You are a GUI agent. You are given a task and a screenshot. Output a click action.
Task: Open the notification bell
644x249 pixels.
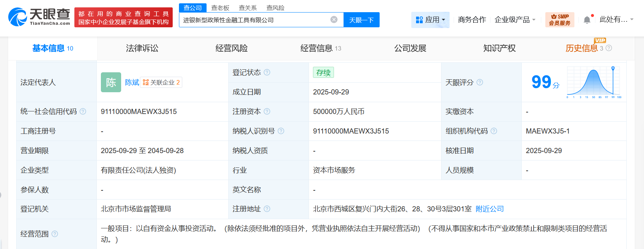coord(587,20)
